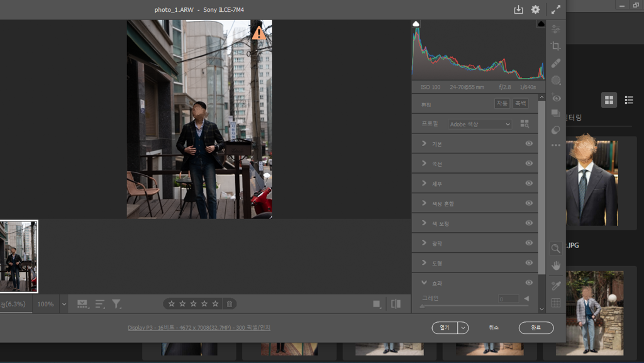Open Display P3 workflow options link
The height and width of the screenshot is (363, 644).
(199, 328)
